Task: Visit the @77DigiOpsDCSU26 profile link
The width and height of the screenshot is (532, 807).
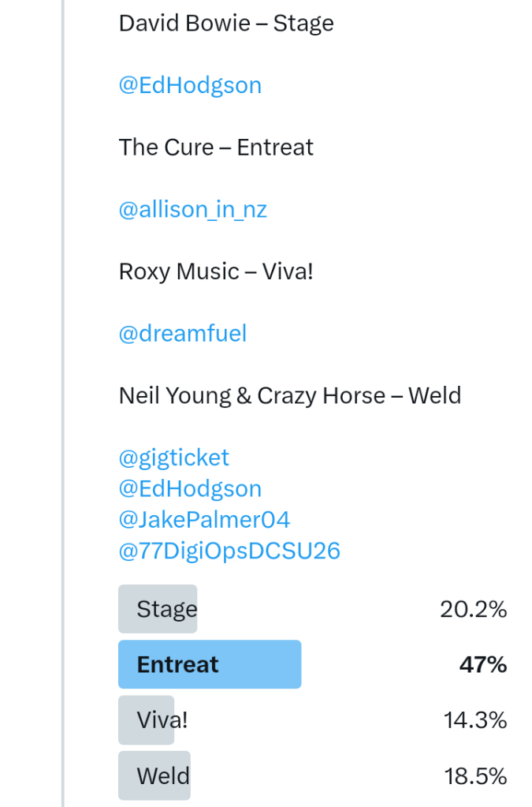Action: tap(229, 551)
